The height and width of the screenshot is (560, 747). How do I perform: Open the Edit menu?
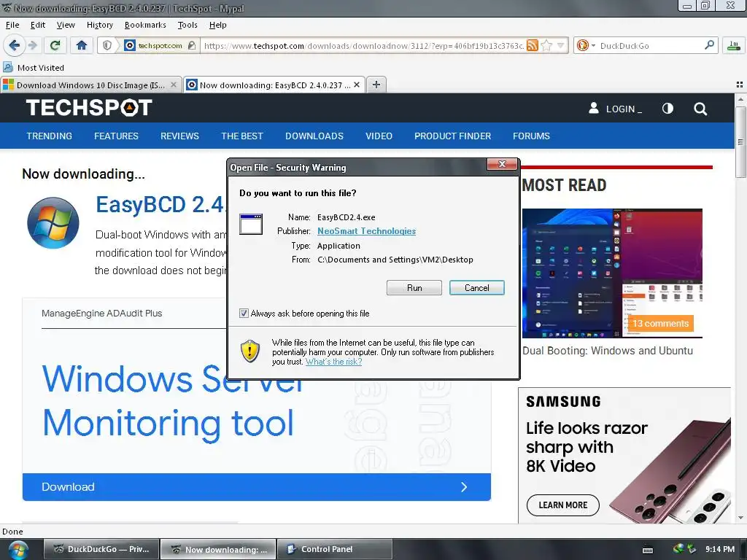tap(38, 25)
